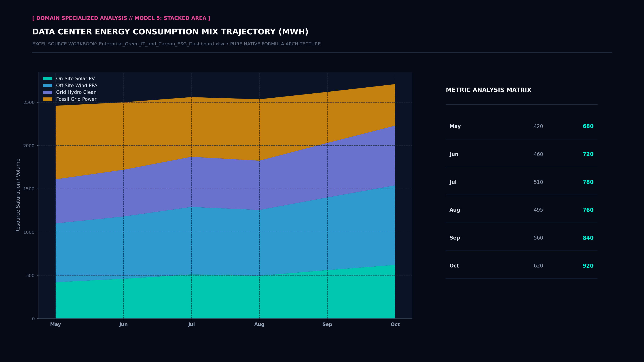The height and width of the screenshot is (362, 644).
Task: Click the Sep x-axis label
Action: (x=327, y=324)
